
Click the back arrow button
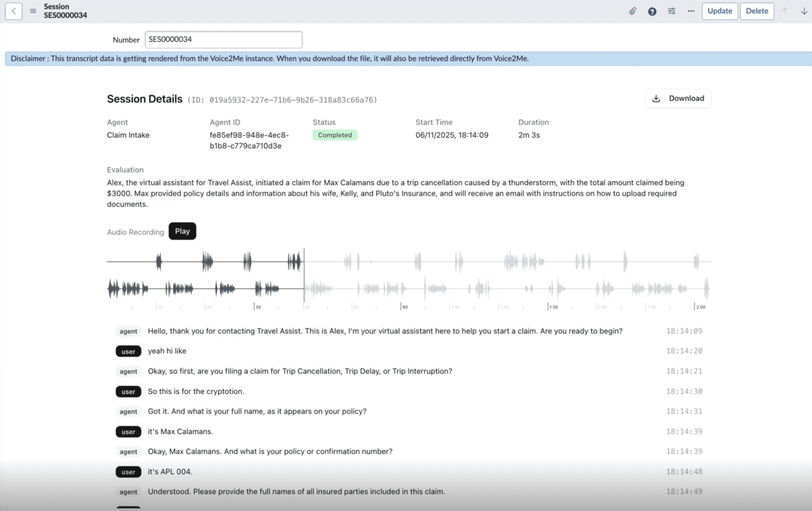point(13,11)
